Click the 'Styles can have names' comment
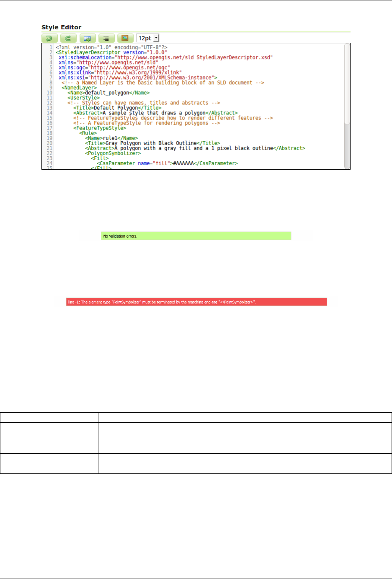This screenshot has height=579, width=392. click(x=144, y=103)
